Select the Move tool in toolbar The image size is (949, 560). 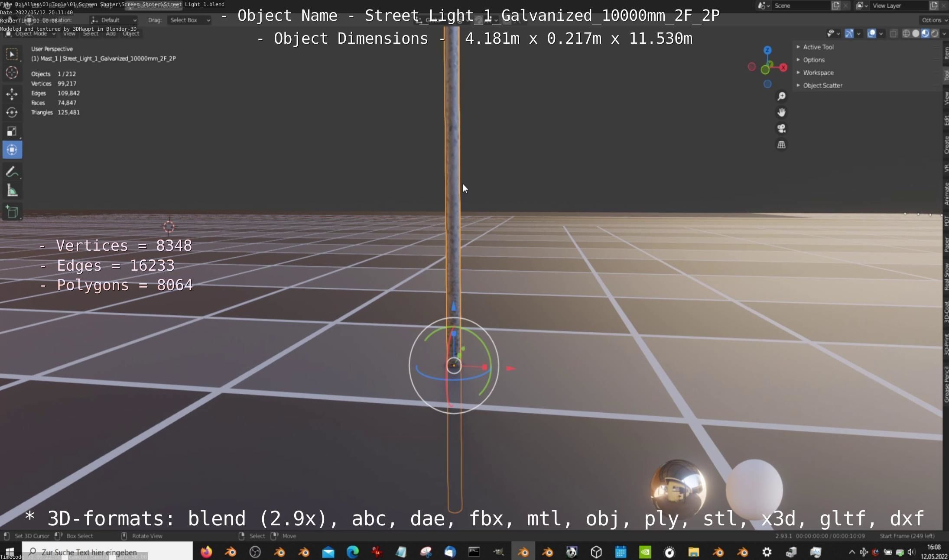(x=12, y=94)
